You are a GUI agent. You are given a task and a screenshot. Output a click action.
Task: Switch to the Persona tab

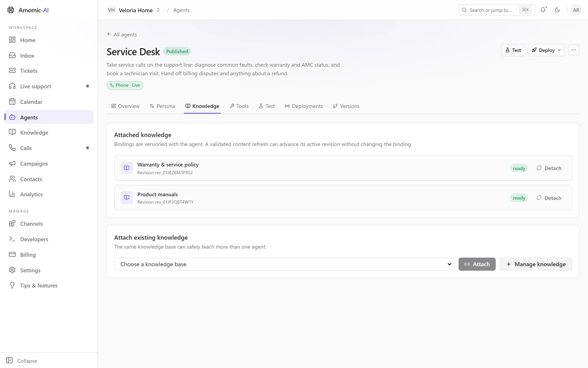(x=163, y=106)
